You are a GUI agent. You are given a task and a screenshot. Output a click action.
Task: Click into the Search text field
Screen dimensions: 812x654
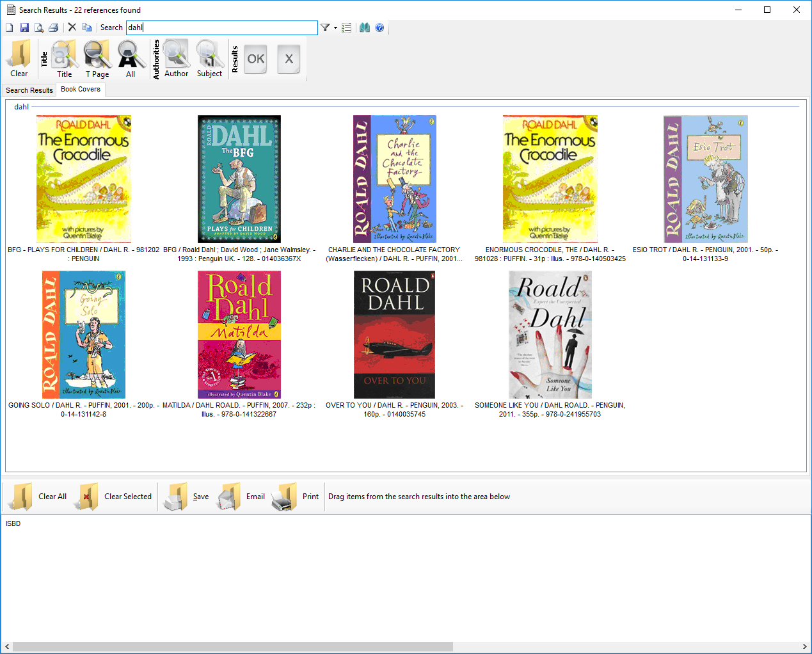pyautogui.click(x=221, y=28)
